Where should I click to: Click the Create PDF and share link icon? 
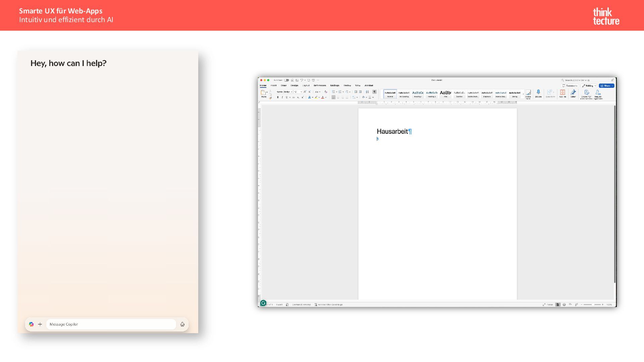coord(586,93)
